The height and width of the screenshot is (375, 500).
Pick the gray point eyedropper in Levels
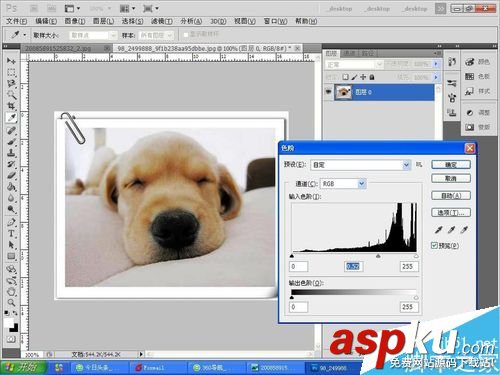[451, 229]
